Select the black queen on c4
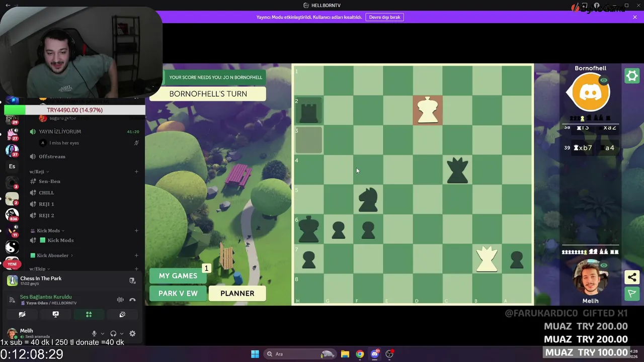644x362 pixels. pyautogui.click(x=457, y=170)
